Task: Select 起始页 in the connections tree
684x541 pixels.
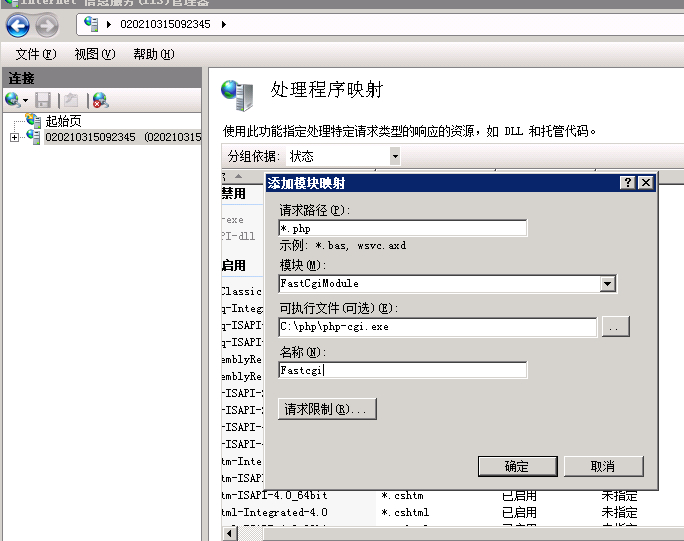Action: pyautogui.click(x=64, y=121)
